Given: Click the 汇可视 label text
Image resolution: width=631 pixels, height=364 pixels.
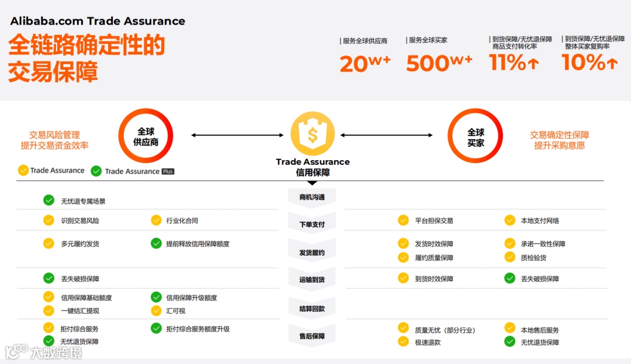Looking at the screenshot, I should tap(175, 310).
